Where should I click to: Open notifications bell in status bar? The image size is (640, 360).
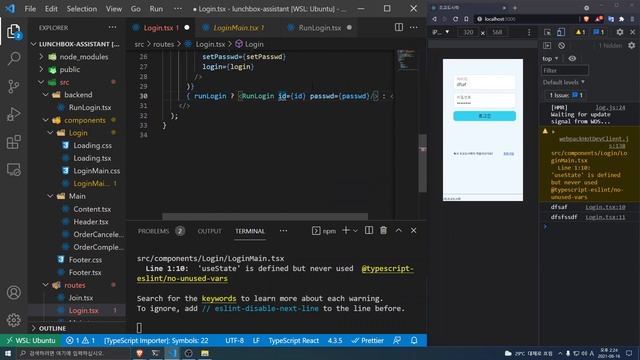click(414, 340)
